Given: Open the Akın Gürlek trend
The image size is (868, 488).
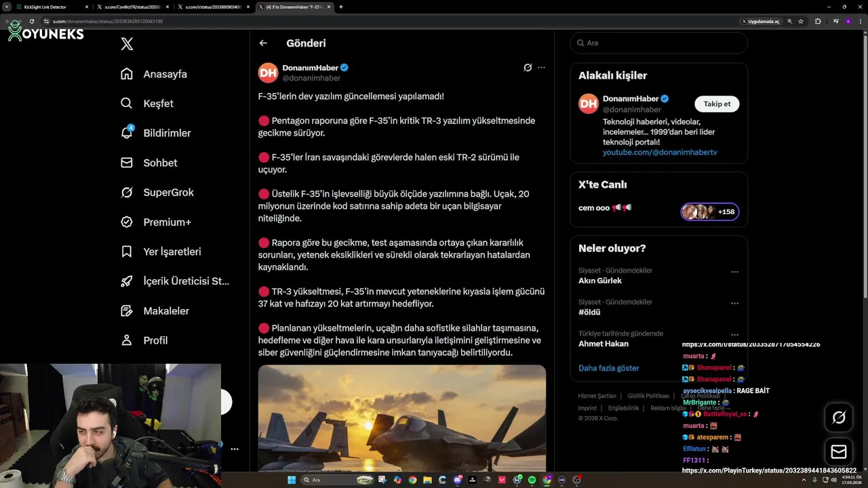Looking at the screenshot, I should pyautogui.click(x=600, y=281).
